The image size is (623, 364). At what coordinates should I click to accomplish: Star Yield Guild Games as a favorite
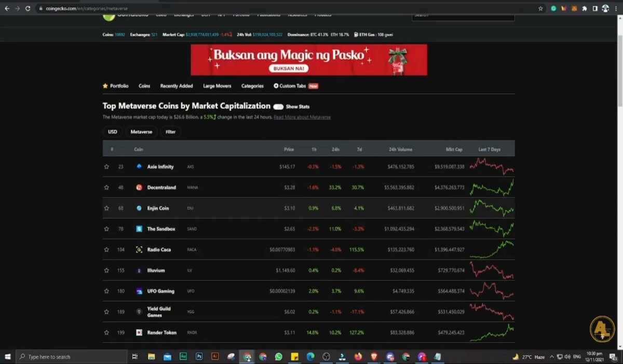tap(106, 312)
